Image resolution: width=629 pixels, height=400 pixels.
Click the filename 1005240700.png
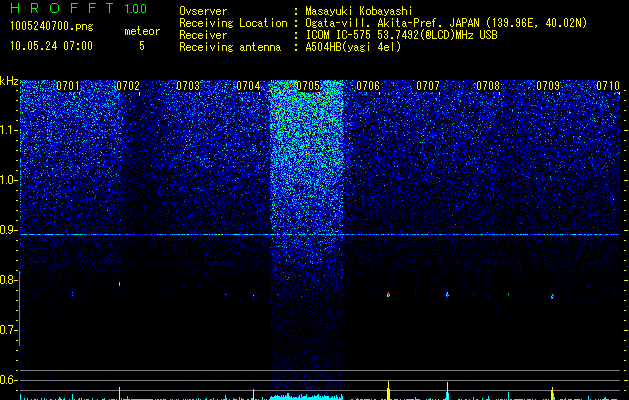point(52,26)
